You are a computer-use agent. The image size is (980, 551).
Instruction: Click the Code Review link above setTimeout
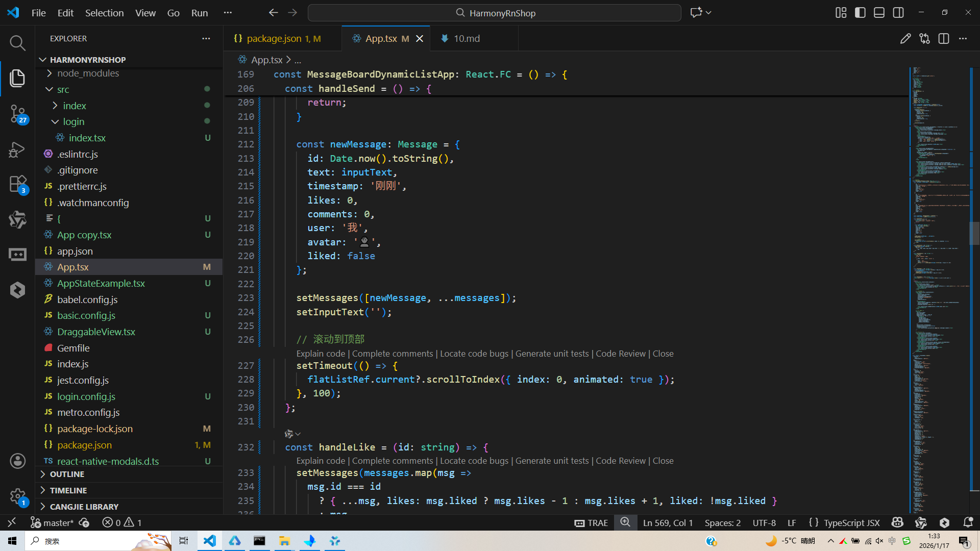click(x=620, y=354)
